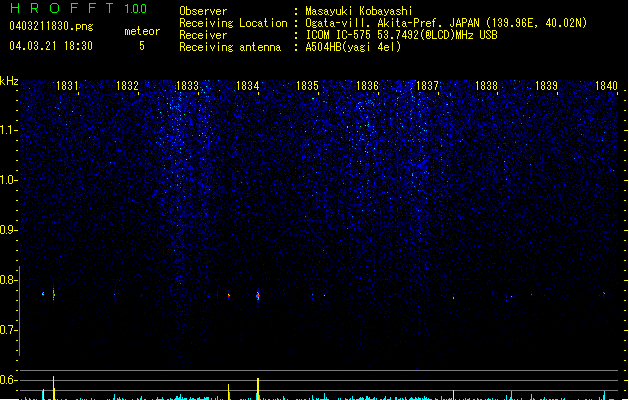Click observer name Masayuki Kobayashi
The width and height of the screenshot is (629, 400).
[x=359, y=11]
